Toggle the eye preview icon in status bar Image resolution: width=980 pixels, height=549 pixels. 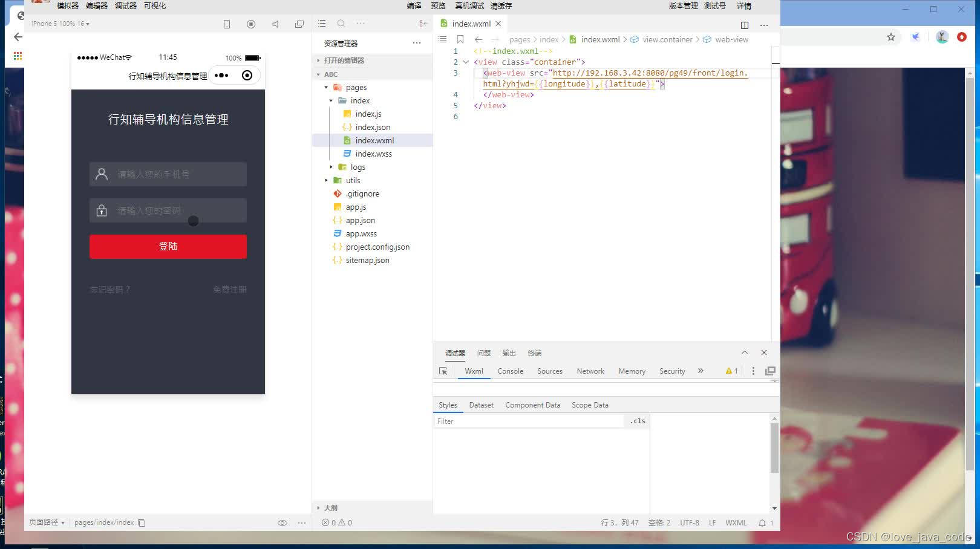283,523
